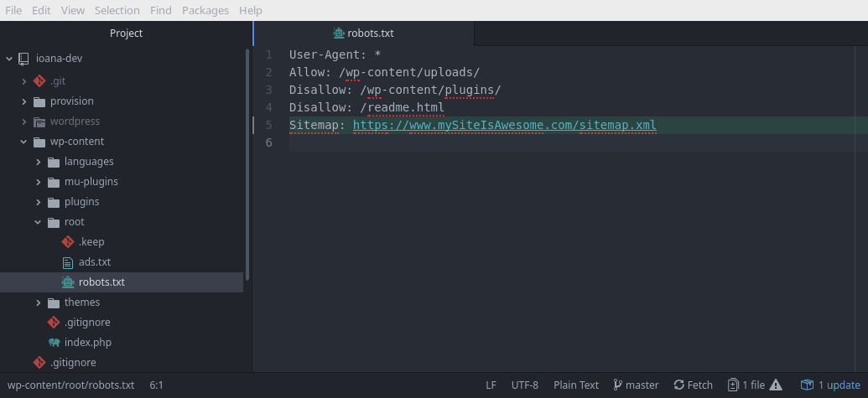The width and height of the screenshot is (868, 398).
Task: Select ads.txt file name in tree
Action: [95, 262]
